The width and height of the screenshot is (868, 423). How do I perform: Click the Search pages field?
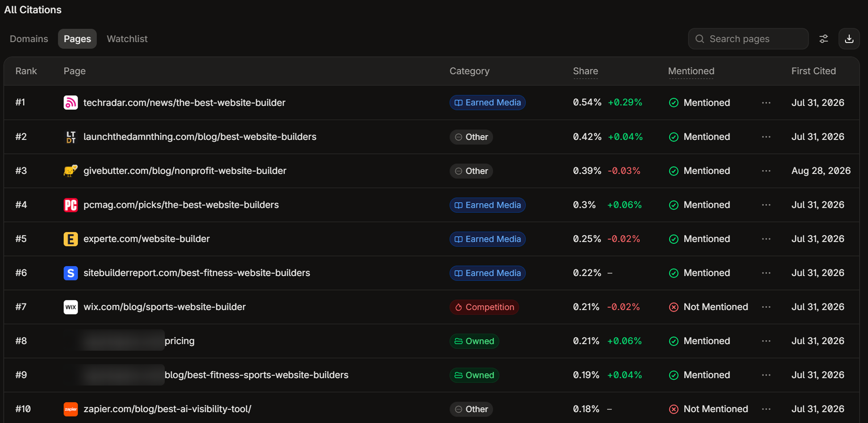click(748, 39)
